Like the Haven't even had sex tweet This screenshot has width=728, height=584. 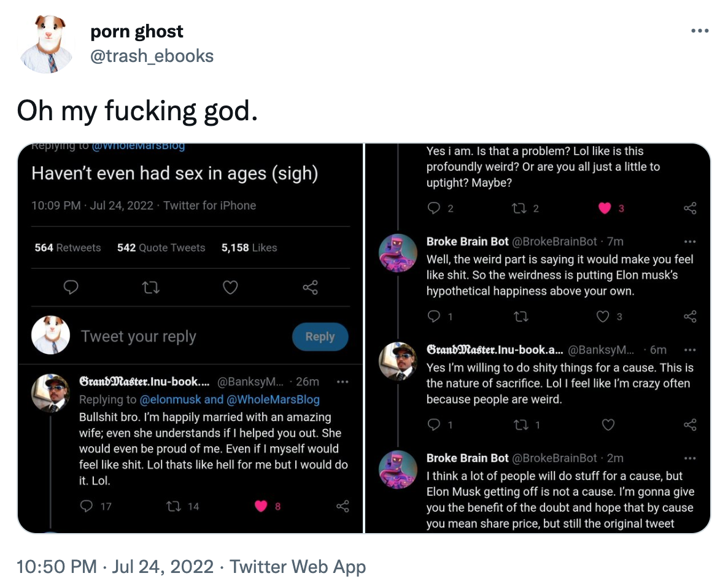coord(230,287)
